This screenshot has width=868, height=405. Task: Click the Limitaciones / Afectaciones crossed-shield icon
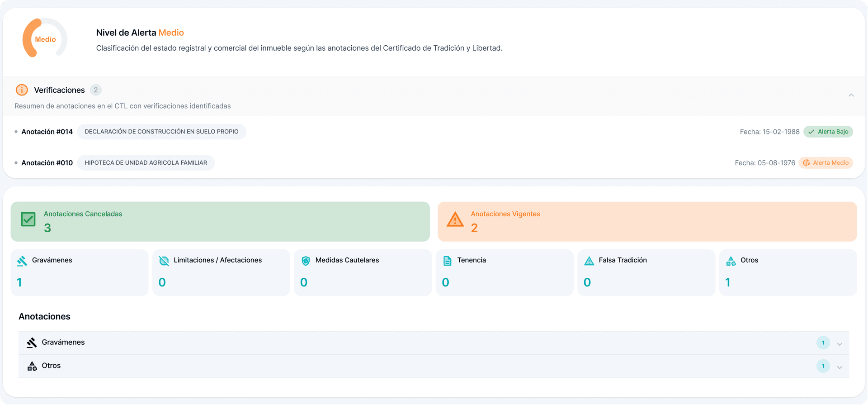click(164, 261)
